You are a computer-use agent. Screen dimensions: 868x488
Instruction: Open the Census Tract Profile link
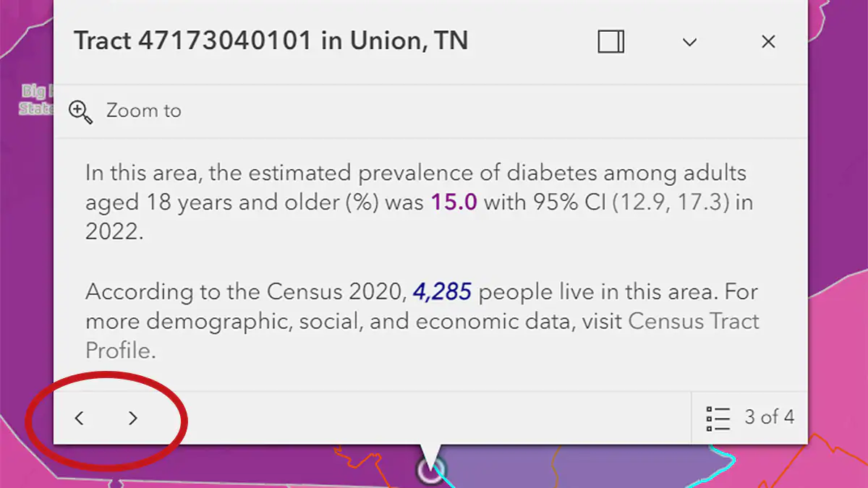click(x=694, y=321)
